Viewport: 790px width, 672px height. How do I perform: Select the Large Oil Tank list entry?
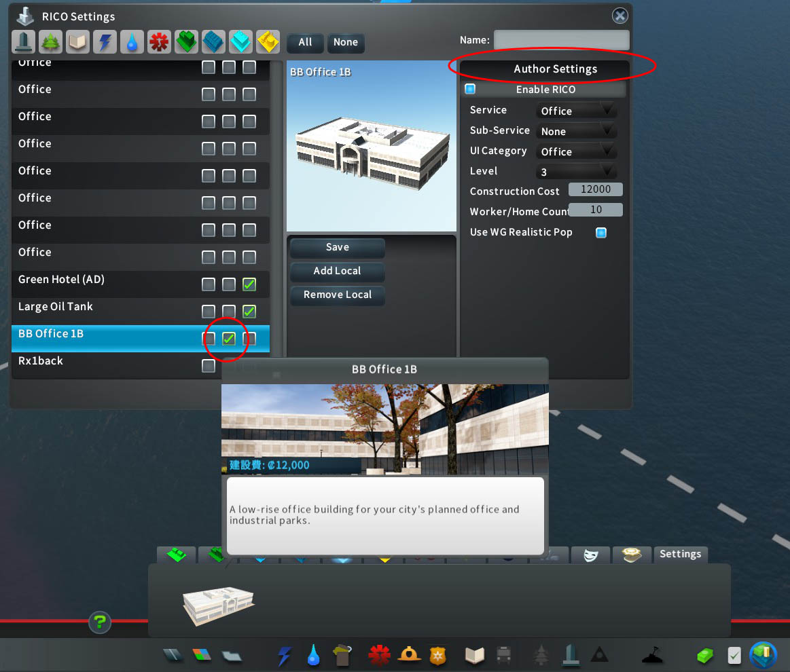140,307
